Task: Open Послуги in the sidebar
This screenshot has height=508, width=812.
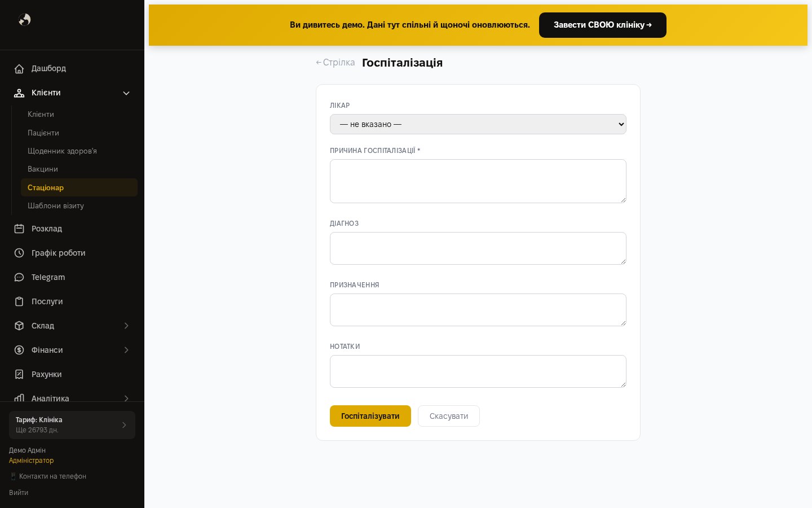Action: (x=72, y=301)
